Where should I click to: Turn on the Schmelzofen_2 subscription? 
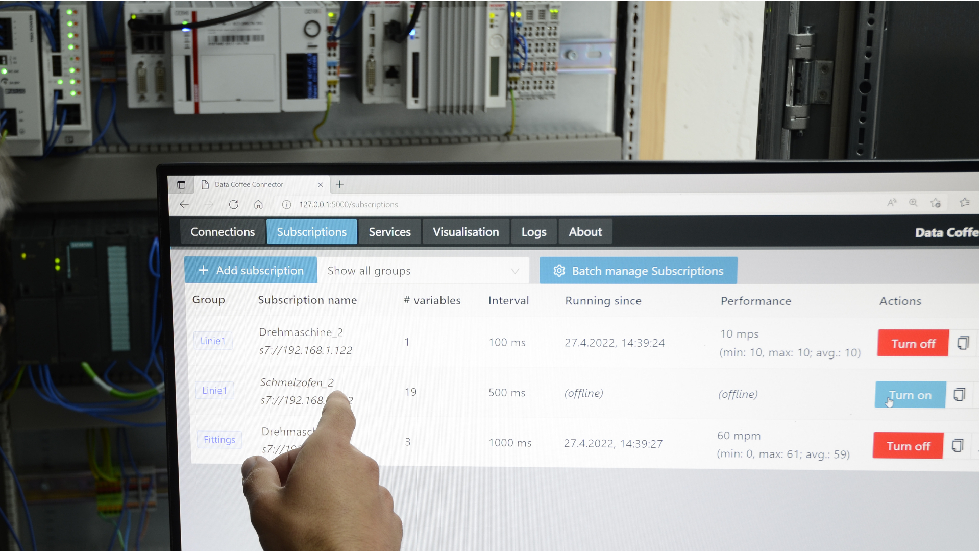(x=910, y=395)
